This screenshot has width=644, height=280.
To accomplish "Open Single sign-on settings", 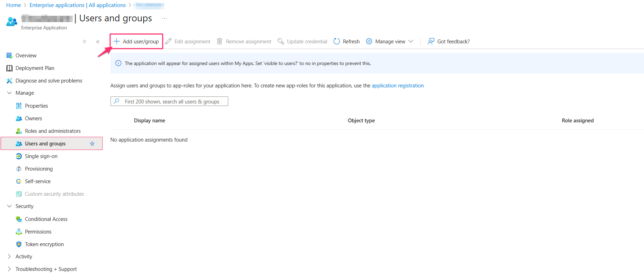I will tap(41, 156).
